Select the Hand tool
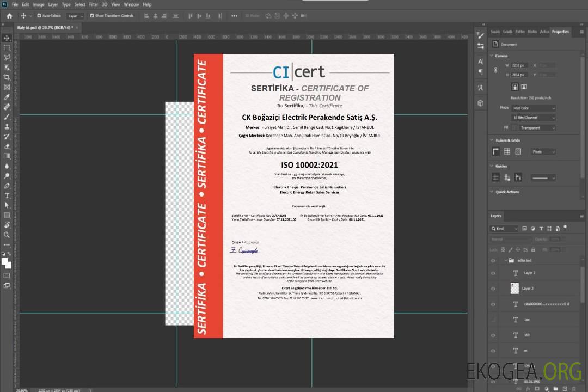Viewport: 588px width, 392px height. click(7, 225)
